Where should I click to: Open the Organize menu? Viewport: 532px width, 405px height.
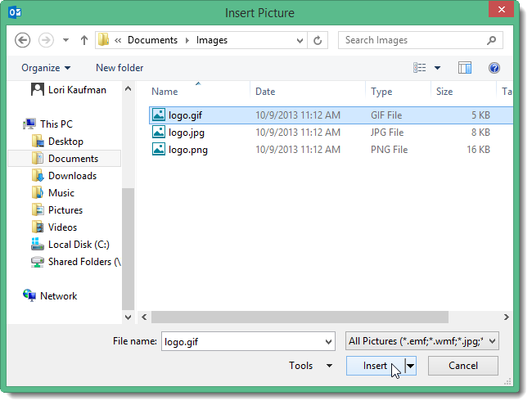click(x=46, y=68)
